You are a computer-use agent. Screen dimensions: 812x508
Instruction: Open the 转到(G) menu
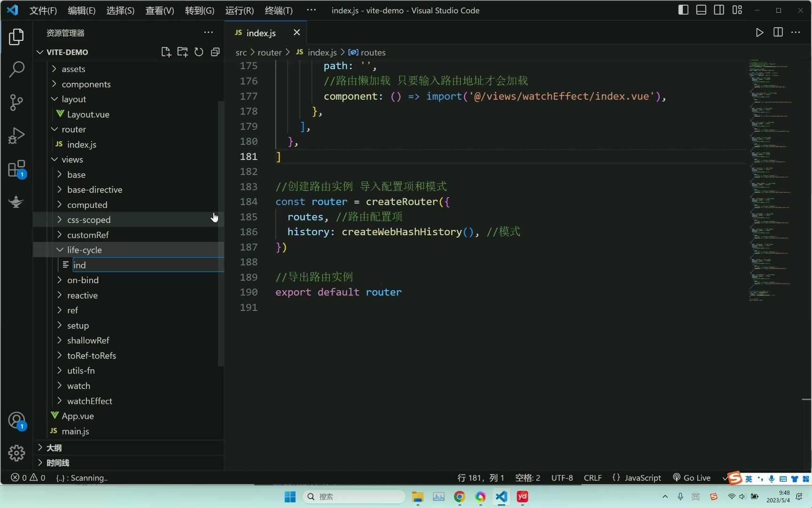tap(200, 10)
